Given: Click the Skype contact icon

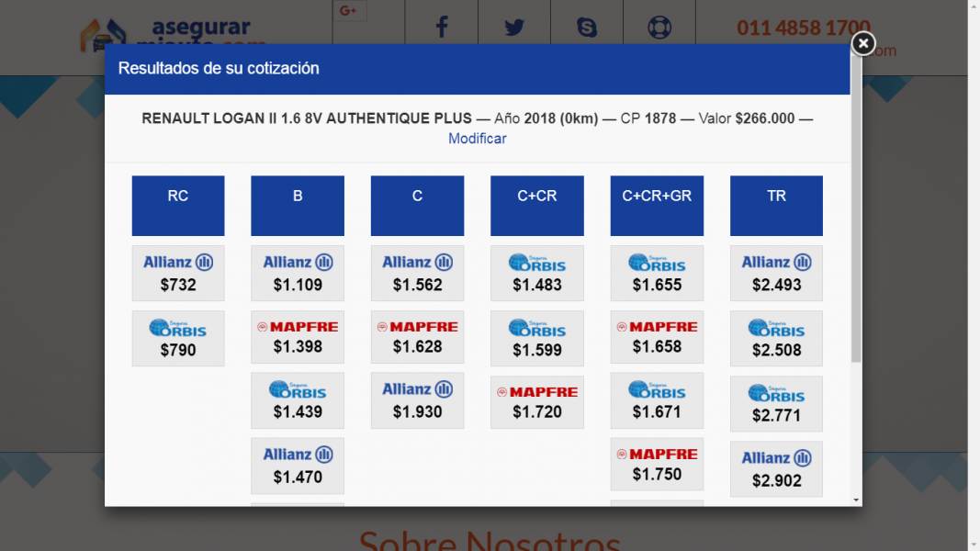Looking at the screenshot, I should 587,28.
